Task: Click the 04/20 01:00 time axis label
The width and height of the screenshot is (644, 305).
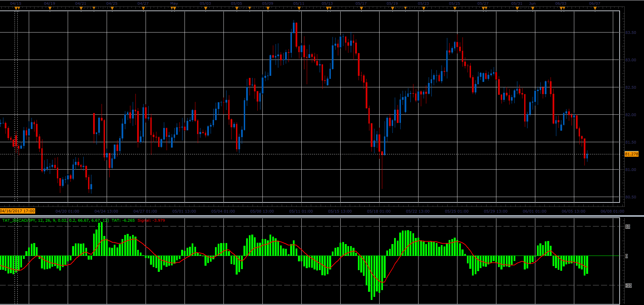Action: 67,211
